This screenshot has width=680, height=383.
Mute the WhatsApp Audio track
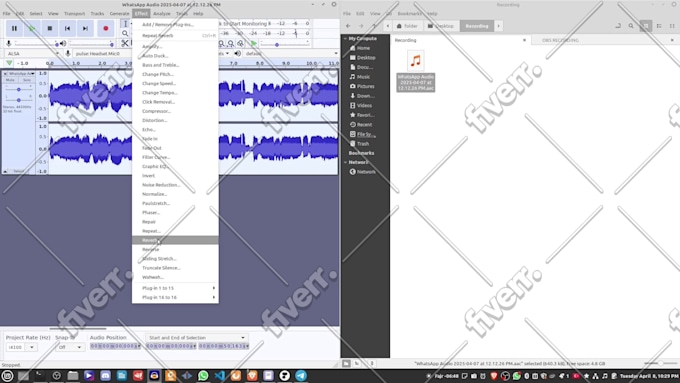pyautogui.click(x=10, y=80)
